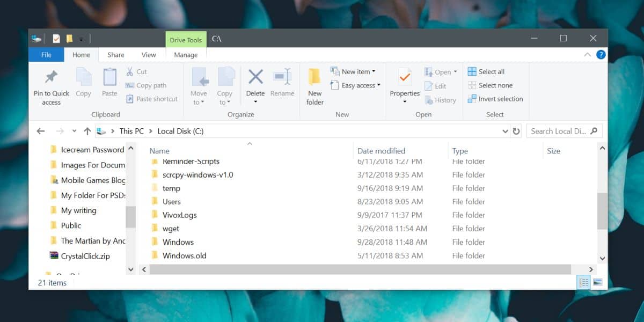
Task: Switch to the View ribbon tab
Action: click(x=149, y=55)
